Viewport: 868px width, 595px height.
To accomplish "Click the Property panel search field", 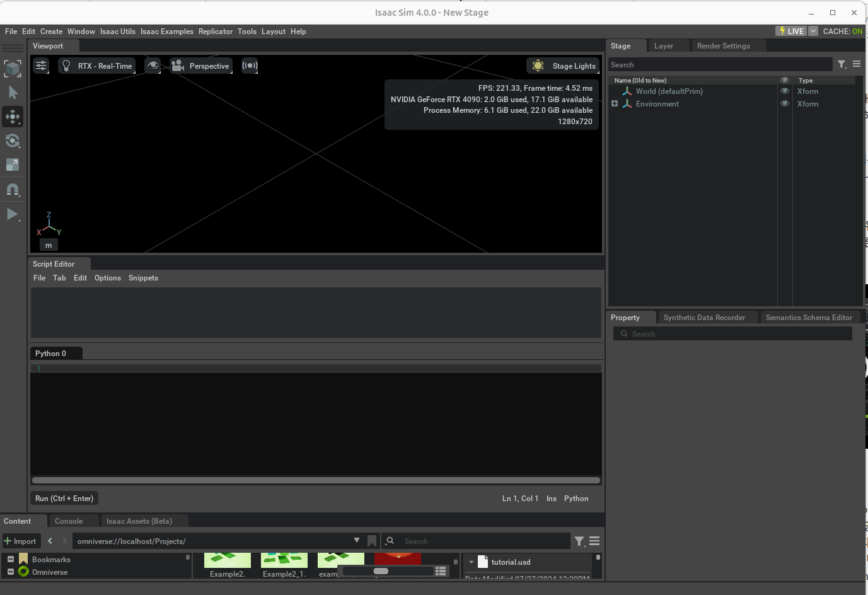I will pos(732,334).
